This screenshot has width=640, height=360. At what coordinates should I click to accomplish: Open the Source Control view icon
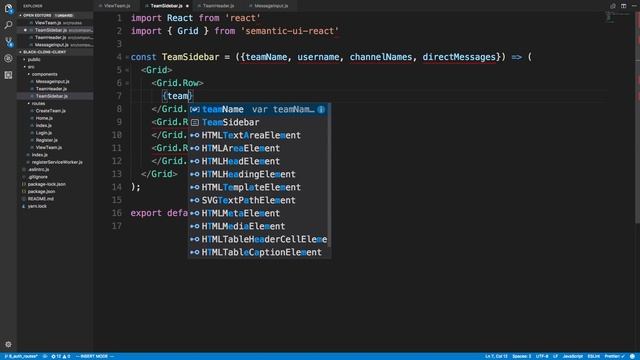click(8, 42)
